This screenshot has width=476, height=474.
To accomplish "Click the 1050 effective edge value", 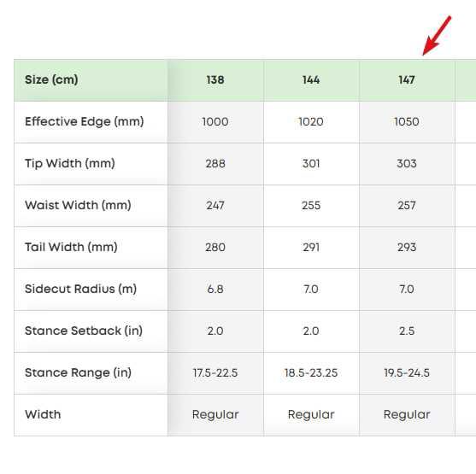I will (407, 122).
